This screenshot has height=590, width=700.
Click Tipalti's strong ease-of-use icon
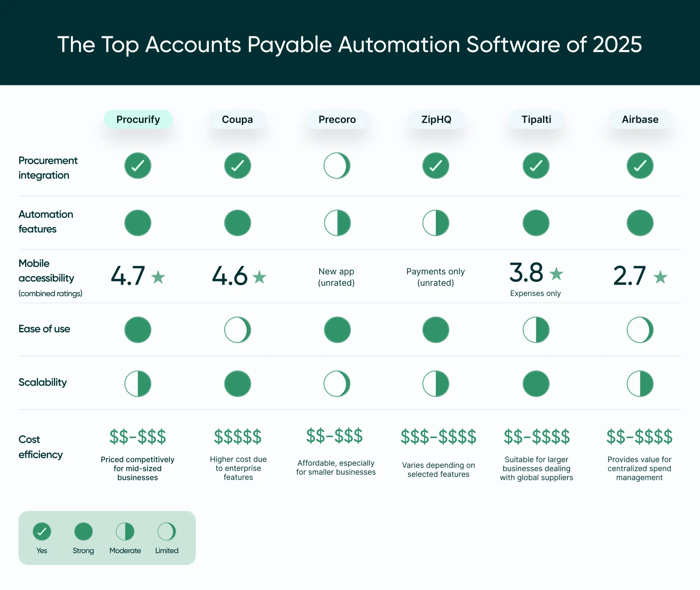(x=536, y=330)
